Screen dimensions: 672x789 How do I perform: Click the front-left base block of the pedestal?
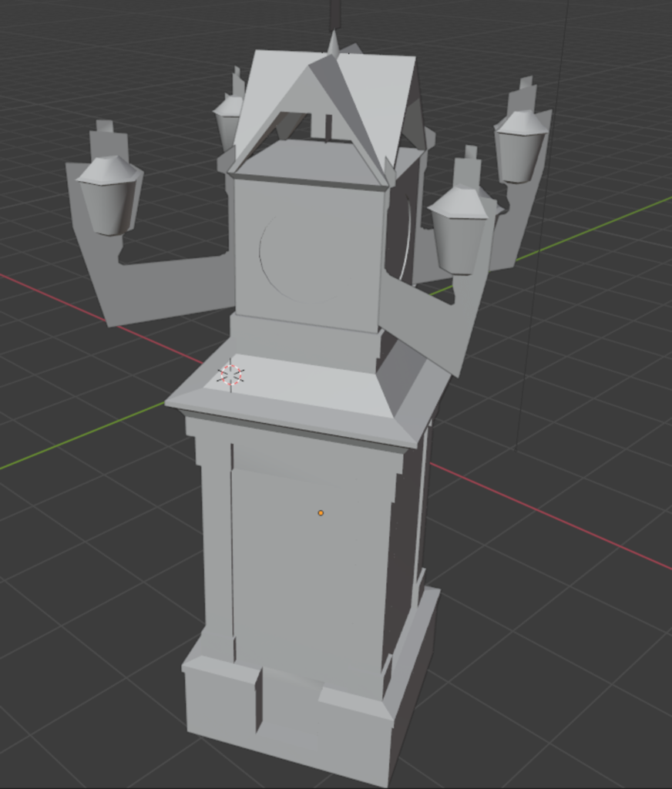(x=222, y=697)
